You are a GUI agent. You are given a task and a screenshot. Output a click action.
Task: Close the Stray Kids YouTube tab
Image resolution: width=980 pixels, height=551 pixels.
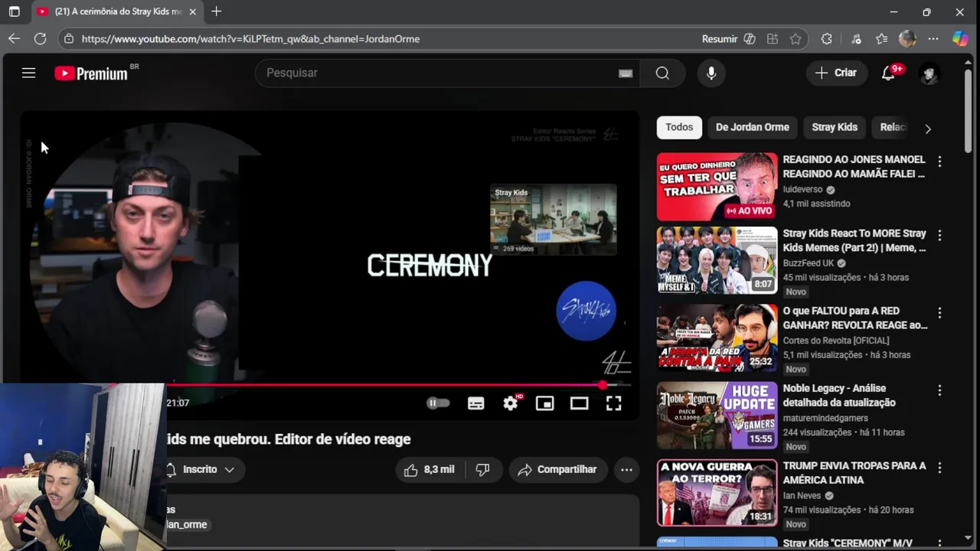pyautogui.click(x=193, y=11)
